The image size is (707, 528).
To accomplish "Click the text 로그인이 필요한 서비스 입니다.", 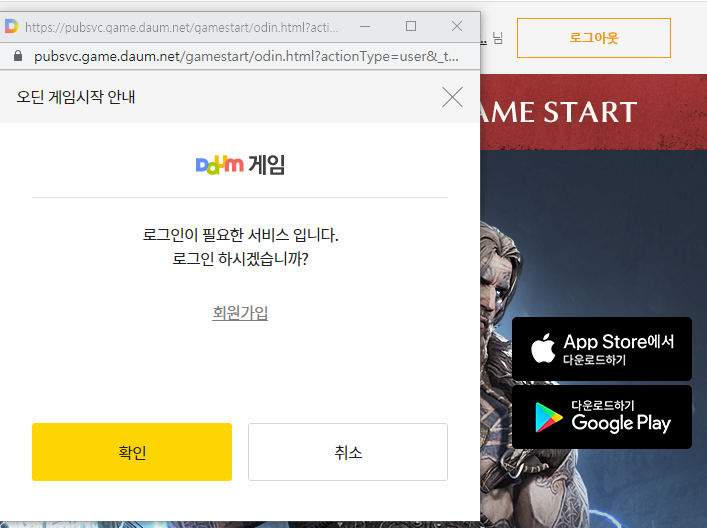I will point(240,235).
